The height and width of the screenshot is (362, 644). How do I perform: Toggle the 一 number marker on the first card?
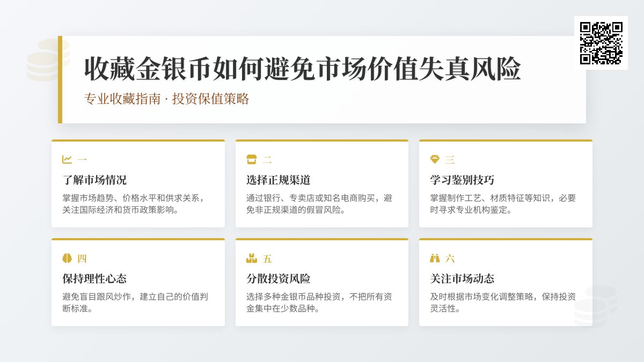point(82,159)
